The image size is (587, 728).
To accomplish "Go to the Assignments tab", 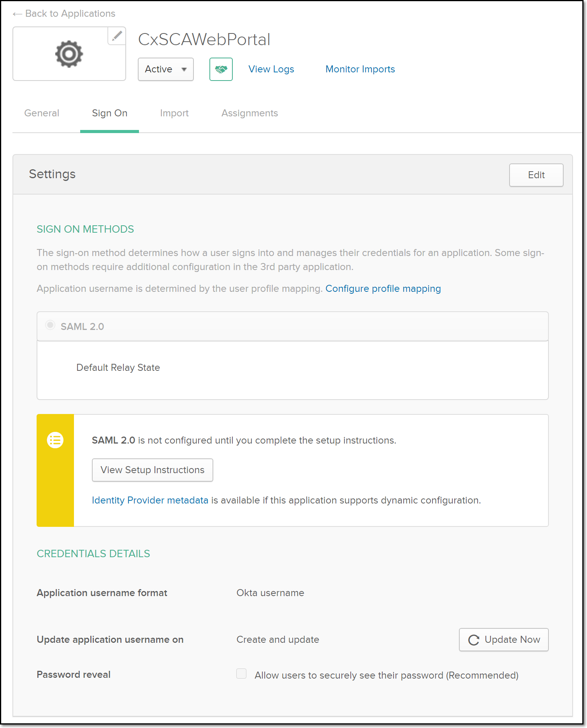I will (x=250, y=113).
